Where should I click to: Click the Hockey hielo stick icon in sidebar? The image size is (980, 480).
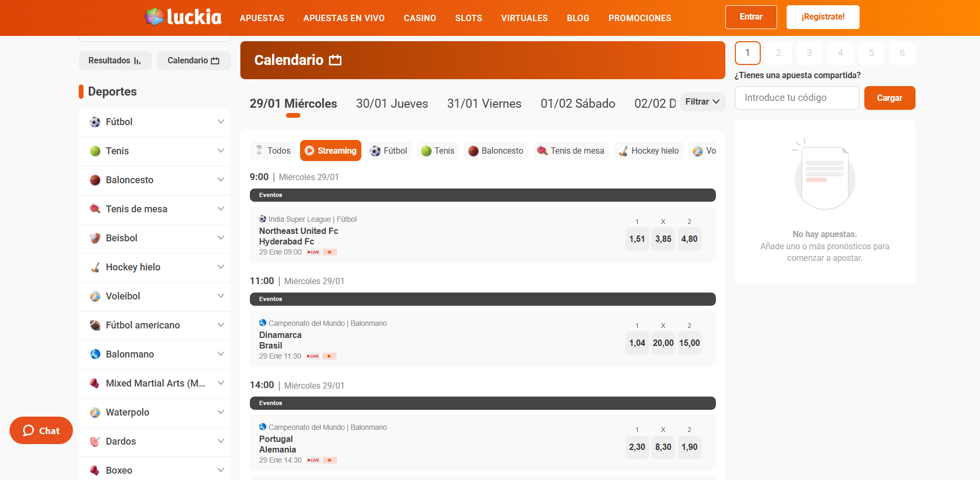(95, 267)
